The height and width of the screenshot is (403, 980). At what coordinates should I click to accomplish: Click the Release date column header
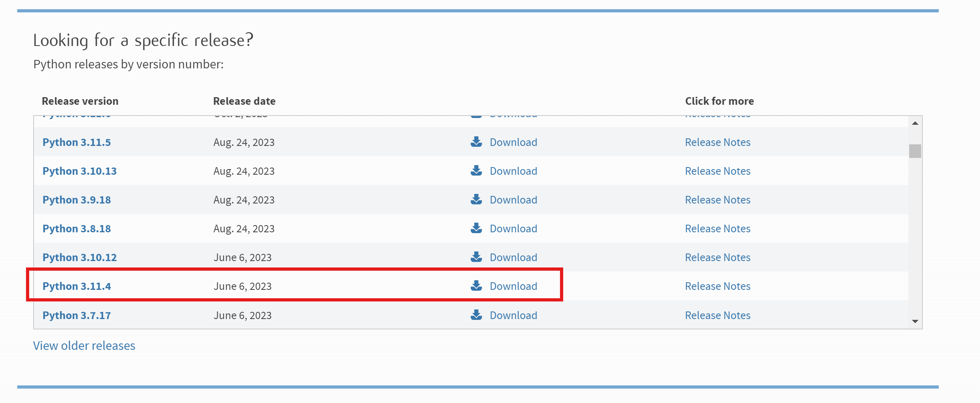pyautogui.click(x=244, y=101)
